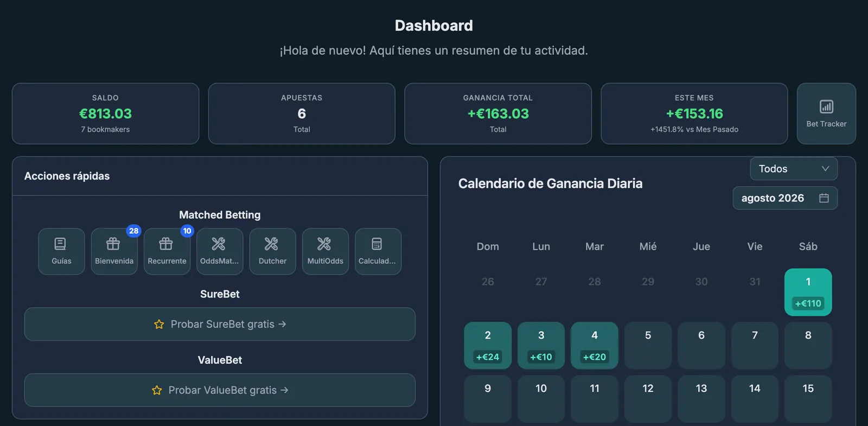Select day 3 showing +€10
Viewport: 868px width, 426px height.
tap(541, 345)
